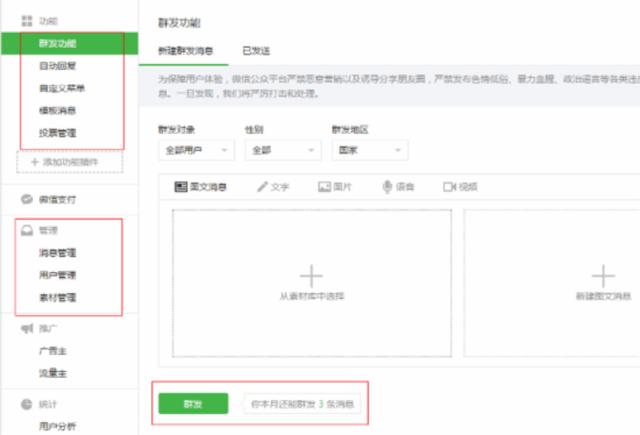640x435 pixels.
Task: Open 模板消息 in the sidebar
Action: coord(58,111)
